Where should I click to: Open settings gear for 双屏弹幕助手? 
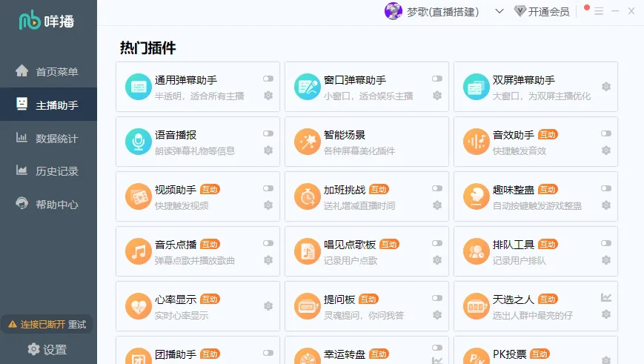click(605, 87)
